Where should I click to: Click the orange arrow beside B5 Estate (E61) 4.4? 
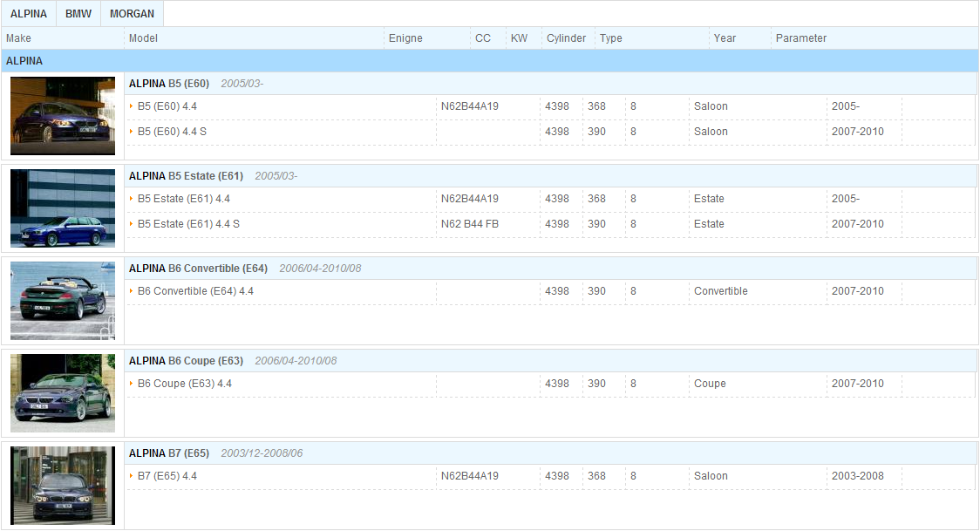132,199
